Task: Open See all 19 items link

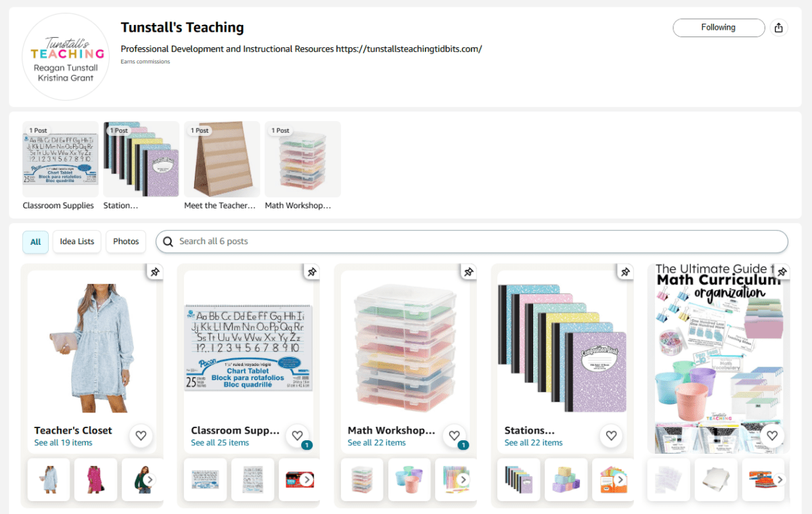Action: pyautogui.click(x=64, y=443)
